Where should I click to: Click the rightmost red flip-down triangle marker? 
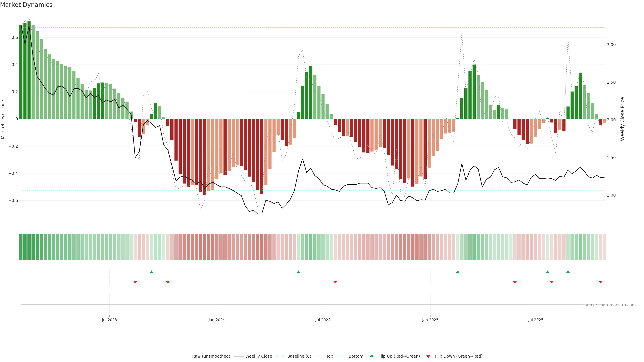tap(601, 282)
